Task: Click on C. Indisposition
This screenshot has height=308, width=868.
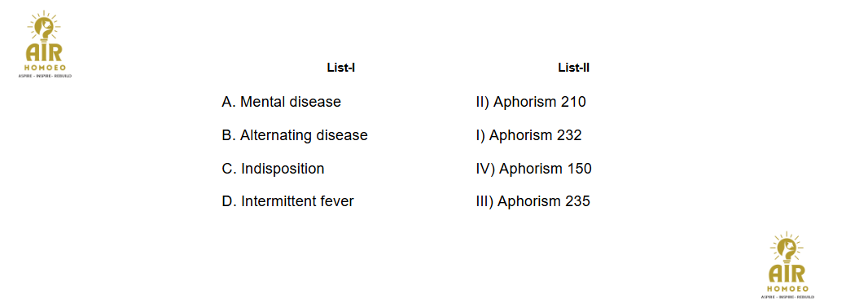Action: coord(273,169)
